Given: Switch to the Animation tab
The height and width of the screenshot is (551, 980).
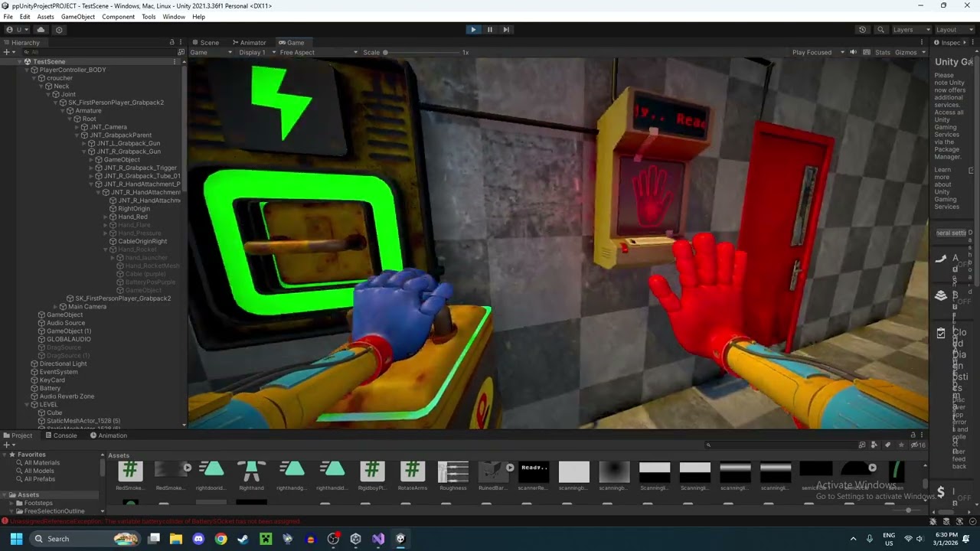Looking at the screenshot, I should (x=108, y=435).
